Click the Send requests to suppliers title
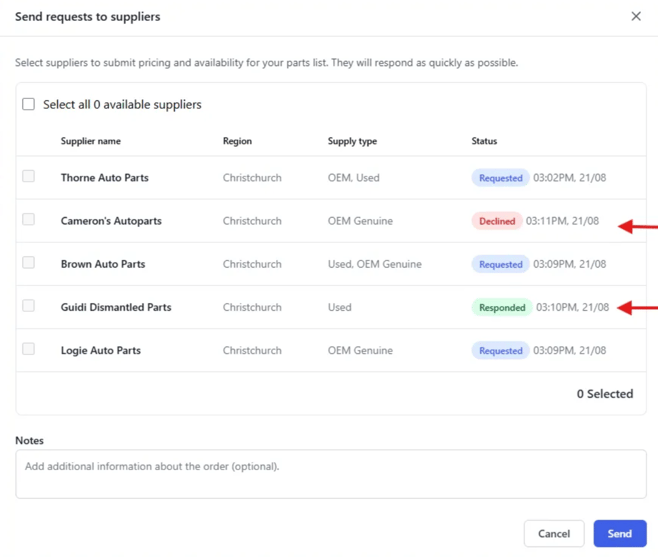 click(88, 17)
